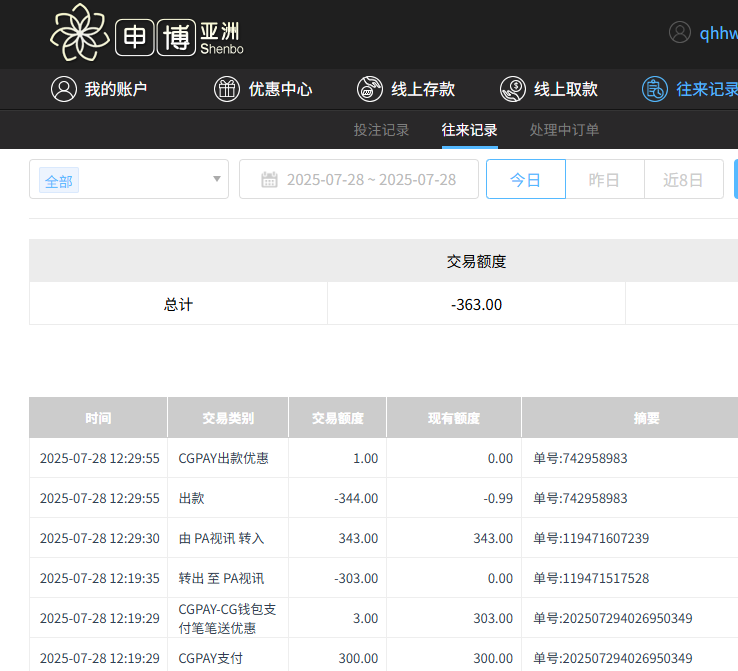Switch to the 投注记录 tab
The width and height of the screenshot is (738, 671).
click(x=381, y=130)
